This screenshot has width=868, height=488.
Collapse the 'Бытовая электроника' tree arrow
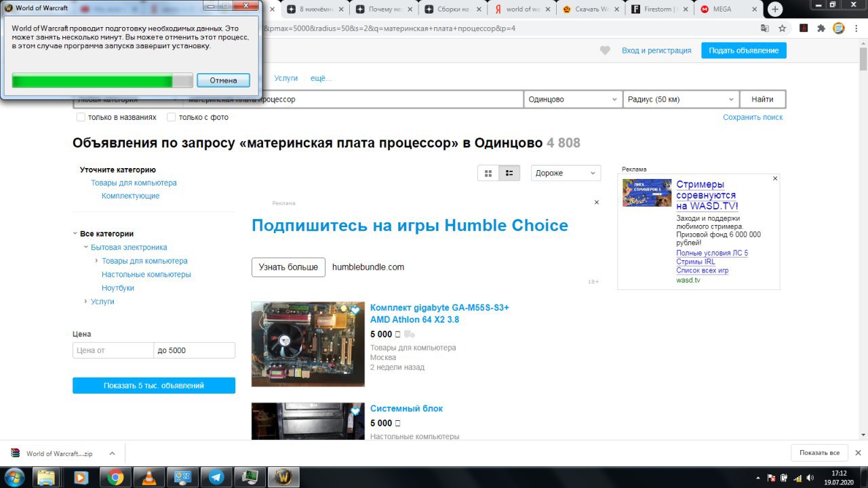pyautogui.click(x=85, y=247)
